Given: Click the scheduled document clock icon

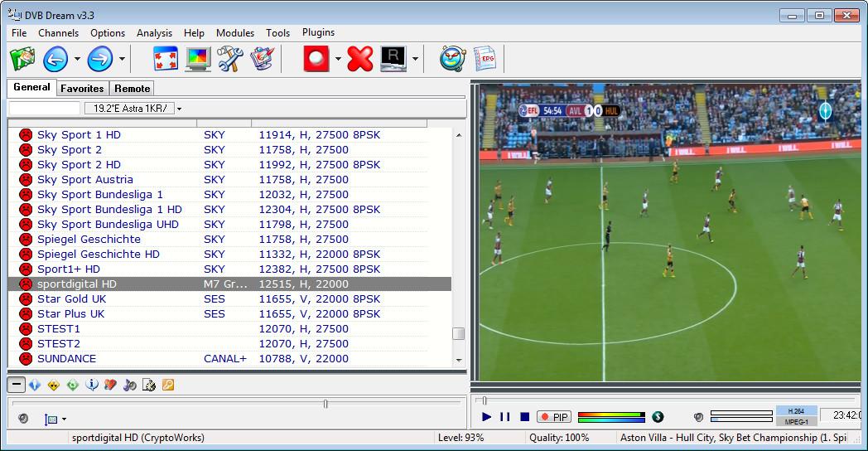Looking at the screenshot, I should click(149, 385).
